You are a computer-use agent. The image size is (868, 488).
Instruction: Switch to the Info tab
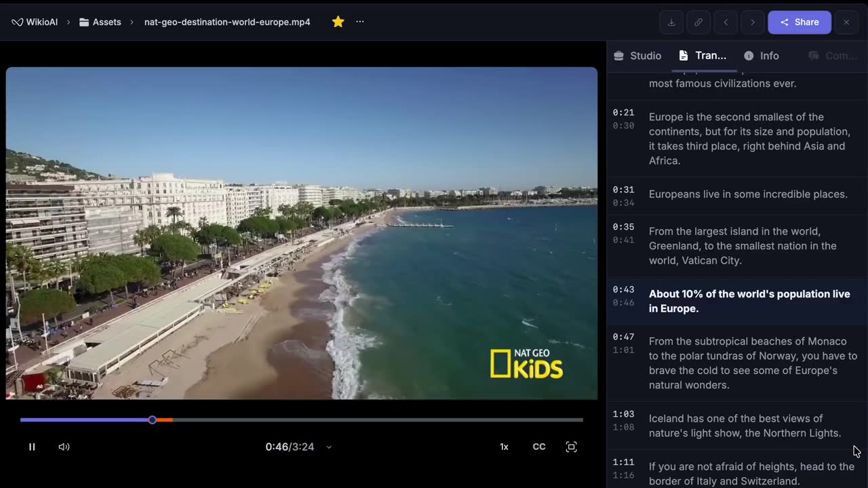[762, 56]
